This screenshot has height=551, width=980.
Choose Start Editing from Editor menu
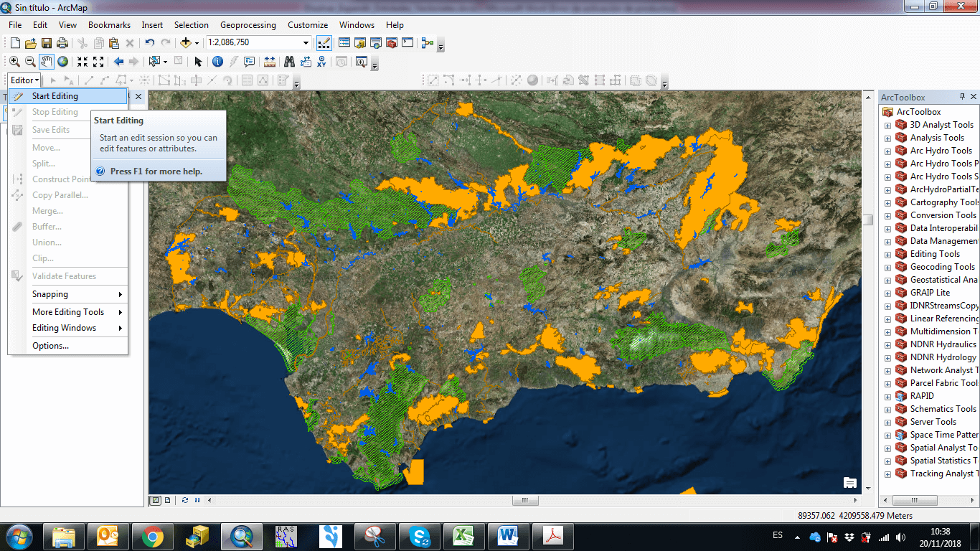pos(55,96)
